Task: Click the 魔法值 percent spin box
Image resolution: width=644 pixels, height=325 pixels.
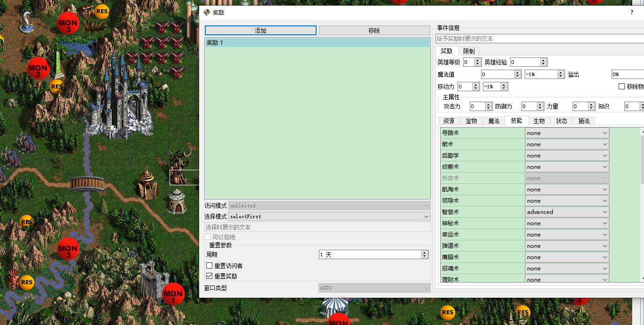Action: pos(544,74)
